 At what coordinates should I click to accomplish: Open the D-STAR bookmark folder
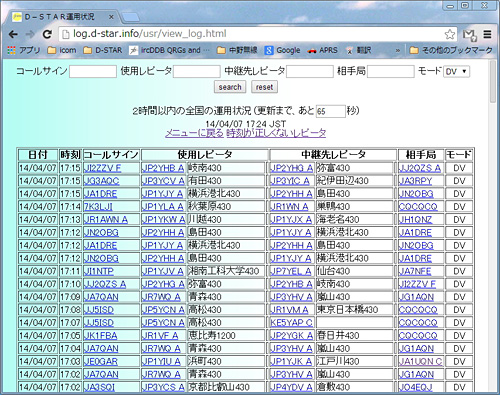[x=103, y=50]
